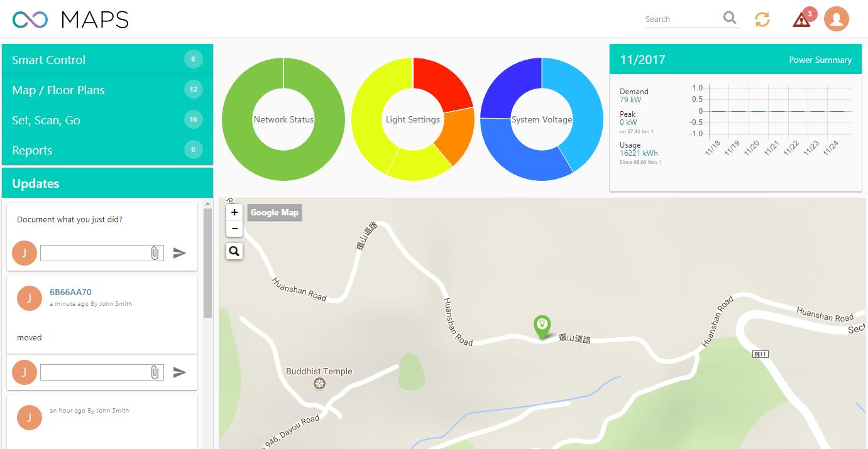The width and height of the screenshot is (868, 449).
Task: Open the alerts warning triangle icon
Action: tap(801, 20)
